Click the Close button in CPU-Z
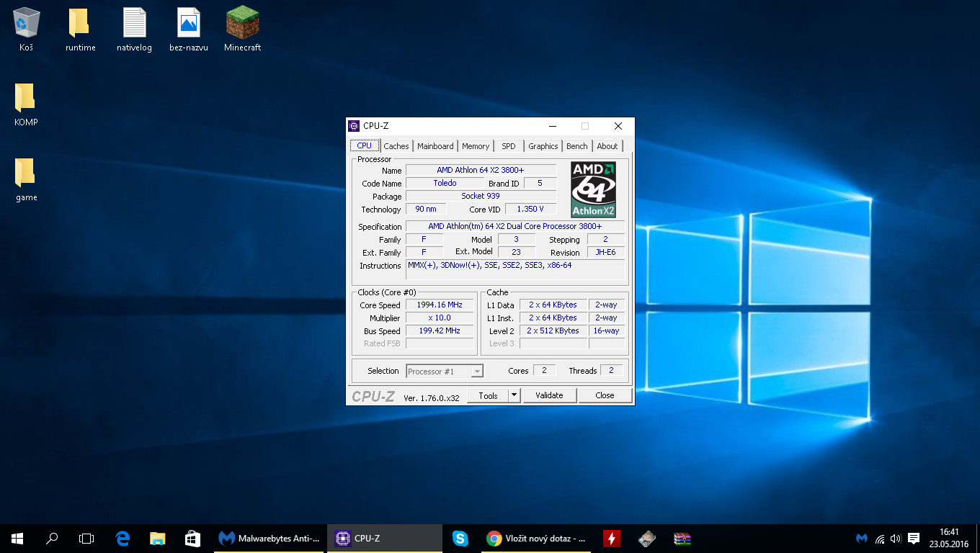The height and width of the screenshot is (553, 980). click(x=605, y=395)
